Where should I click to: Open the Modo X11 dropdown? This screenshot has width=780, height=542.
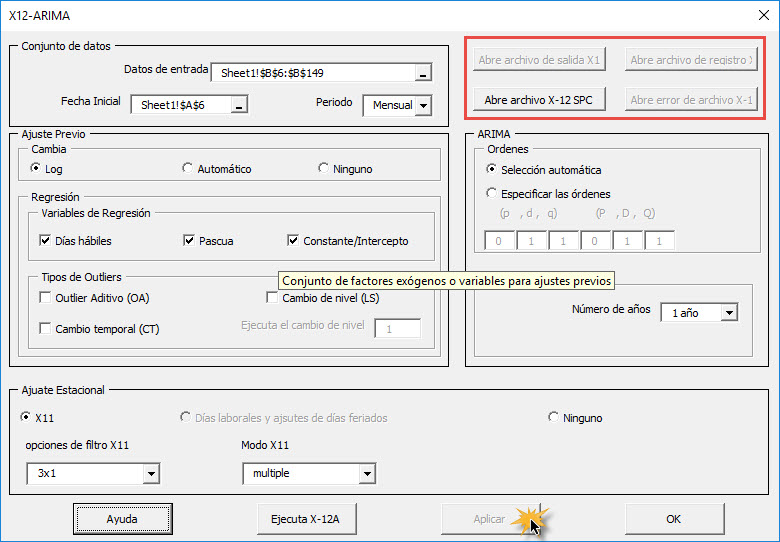pyautogui.click(x=367, y=473)
